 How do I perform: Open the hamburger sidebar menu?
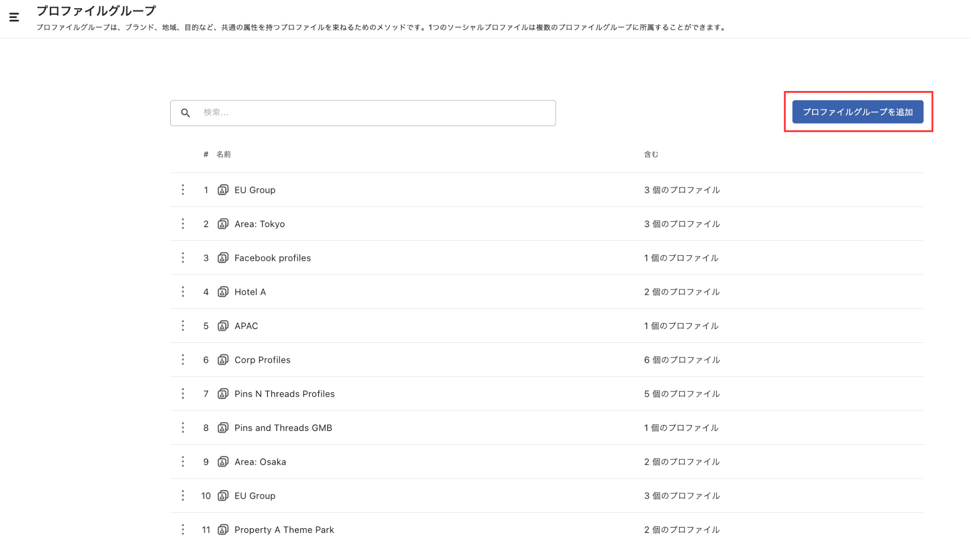(14, 18)
